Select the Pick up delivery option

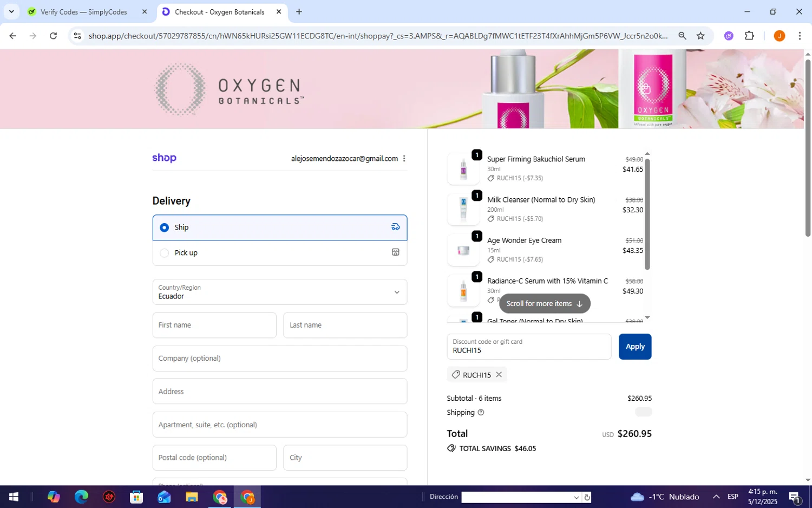point(280,253)
